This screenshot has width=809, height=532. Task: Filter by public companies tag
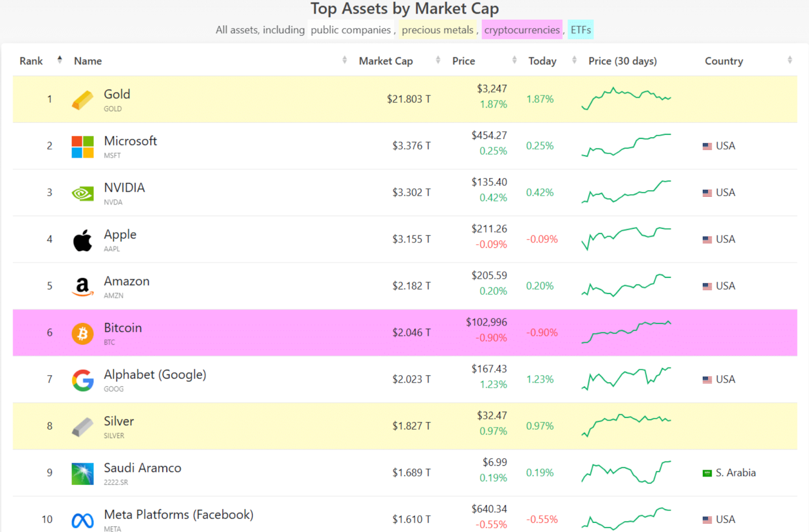click(351, 30)
